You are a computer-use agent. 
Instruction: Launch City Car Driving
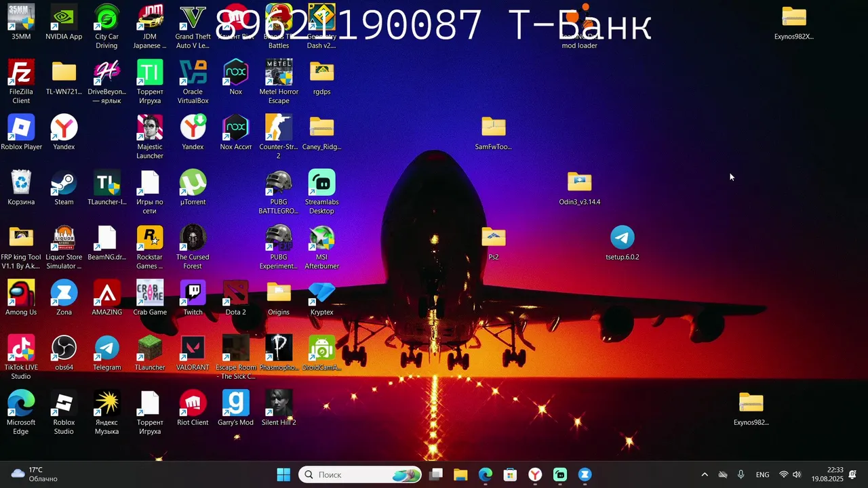106,26
